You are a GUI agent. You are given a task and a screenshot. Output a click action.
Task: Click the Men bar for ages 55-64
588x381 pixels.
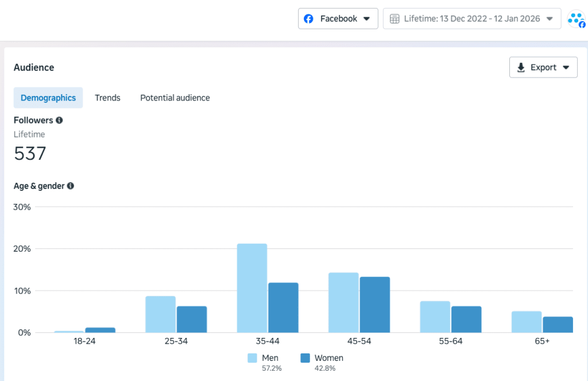pos(435,317)
